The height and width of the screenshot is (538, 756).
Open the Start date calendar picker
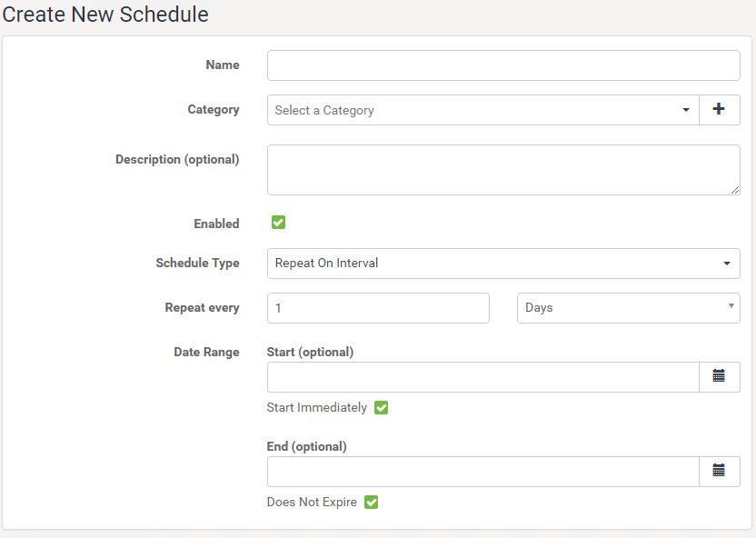pyautogui.click(x=719, y=376)
